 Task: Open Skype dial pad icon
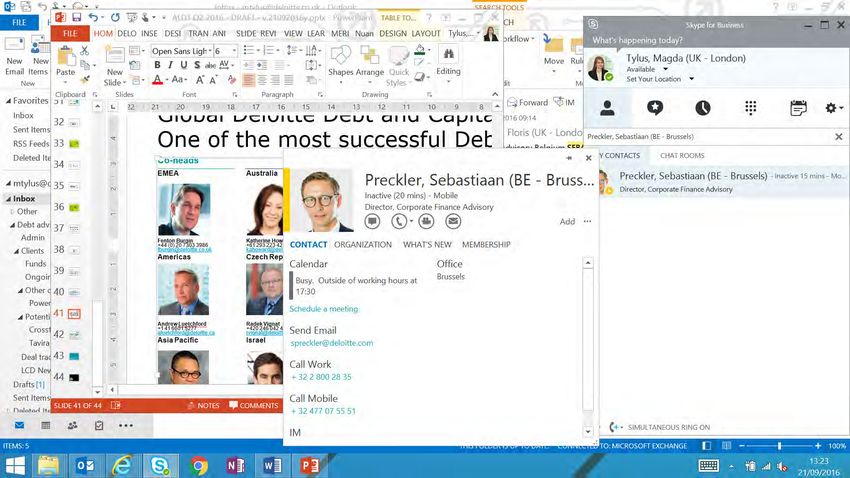tap(750, 108)
